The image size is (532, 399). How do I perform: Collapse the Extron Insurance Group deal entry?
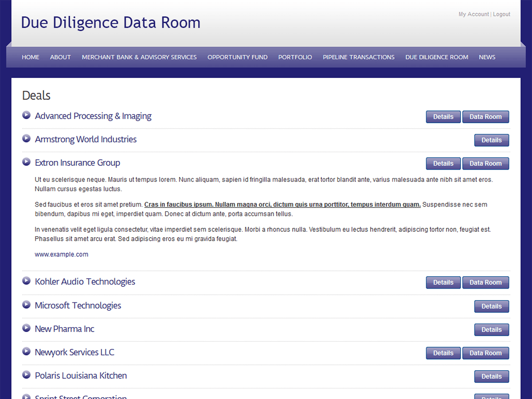click(x=26, y=161)
